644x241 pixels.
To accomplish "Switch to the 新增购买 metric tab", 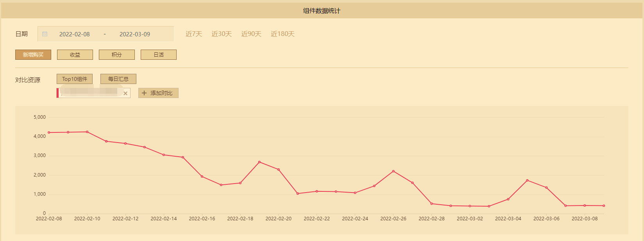I will [x=33, y=55].
